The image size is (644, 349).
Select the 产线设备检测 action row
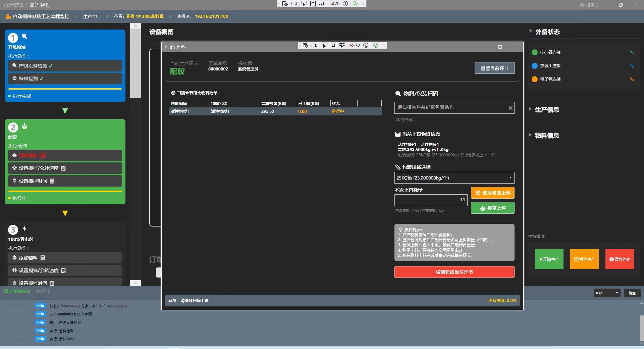[65, 66]
